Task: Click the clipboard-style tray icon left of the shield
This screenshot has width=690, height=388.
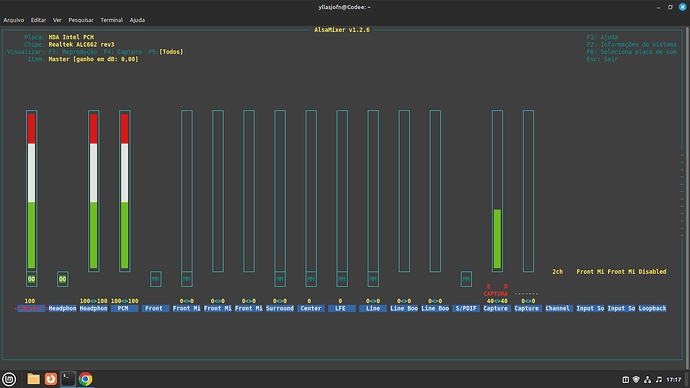Action: [x=625, y=379]
